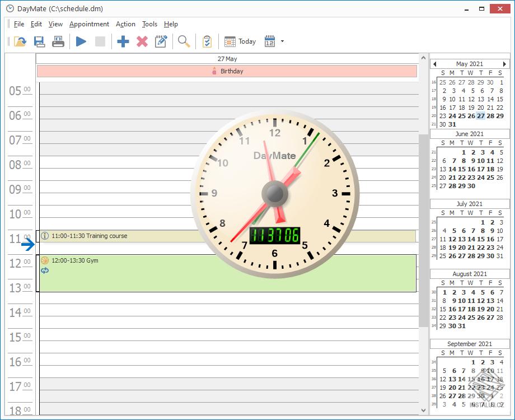This screenshot has width=515, height=420.
Task: Edit appointment with pencil notepad icon
Action: coord(161,41)
